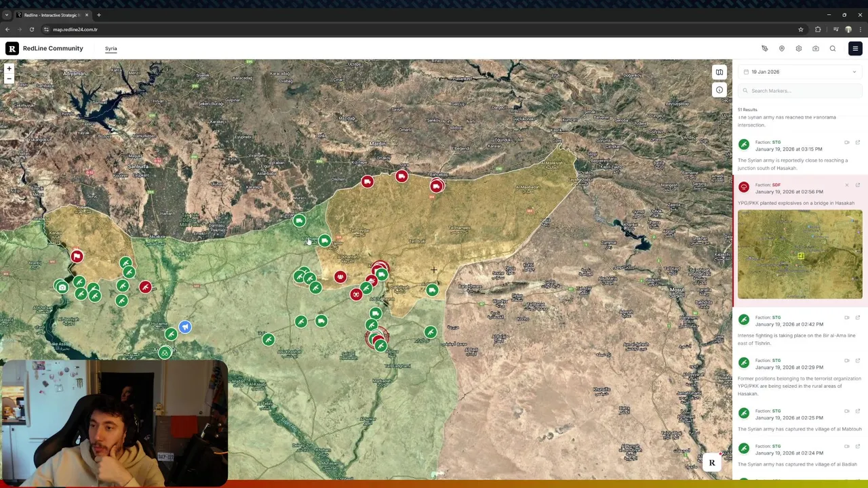Select the 03:15 PM junction south of Hasakah entry
This screenshot has height=488, width=868.
click(x=800, y=154)
